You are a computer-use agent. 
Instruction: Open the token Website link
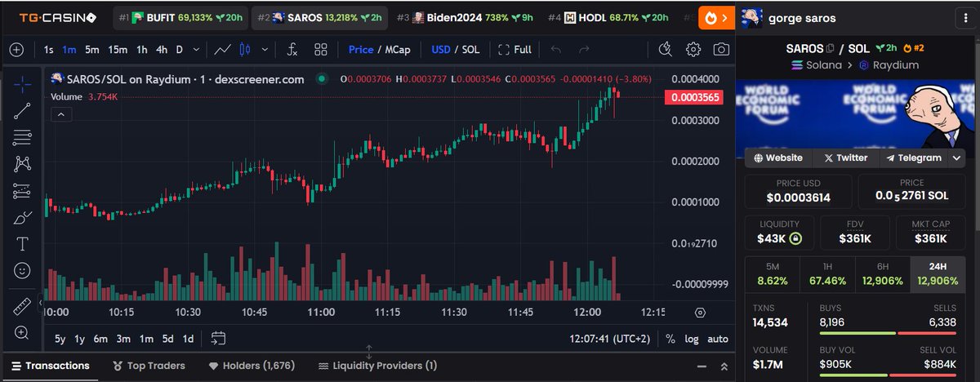click(778, 158)
